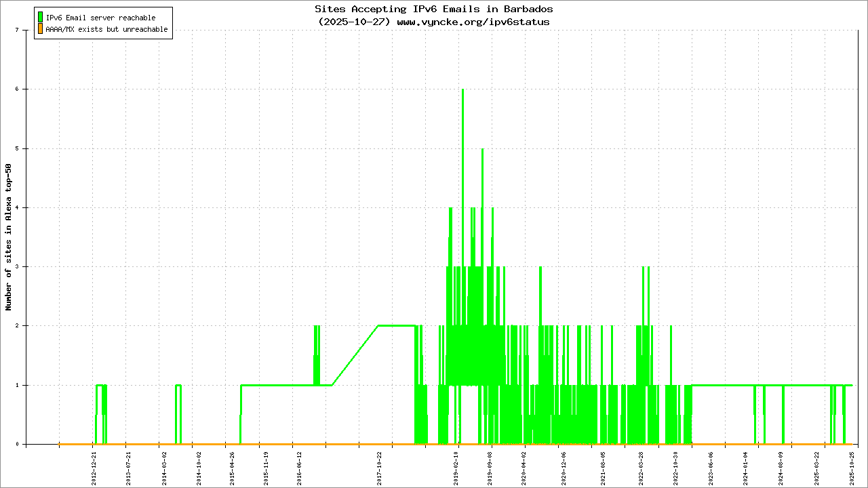Select the 2022-03-28 date label on x-axis
The height and width of the screenshot is (488, 868).
click(x=642, y=467)
